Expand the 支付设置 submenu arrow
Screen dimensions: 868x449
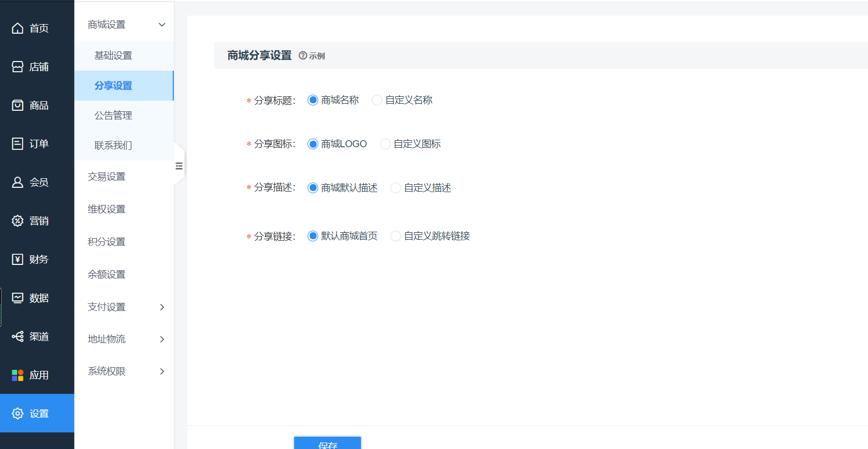(x=162, y=307)
